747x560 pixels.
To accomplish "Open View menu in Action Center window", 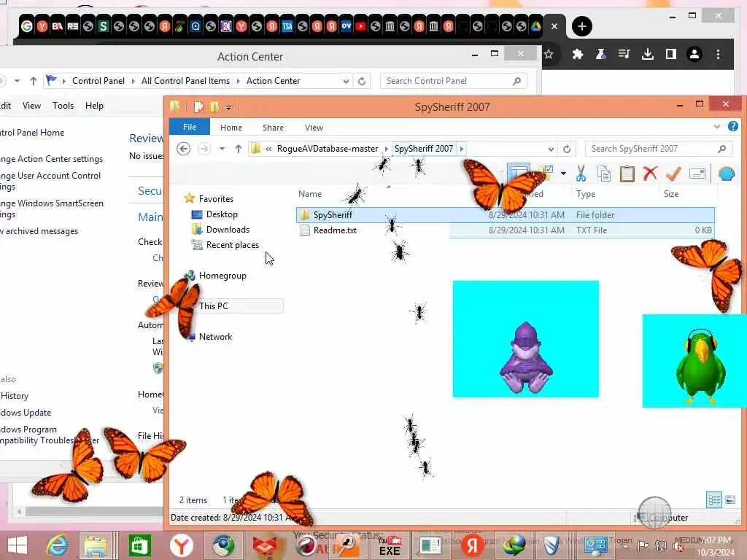I will 31,106.
